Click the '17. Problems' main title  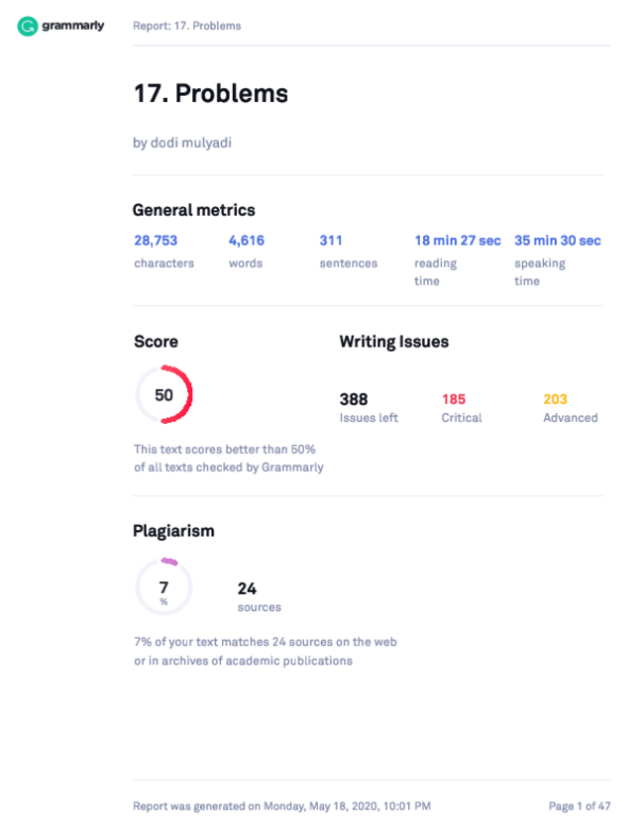click(210, 93)
